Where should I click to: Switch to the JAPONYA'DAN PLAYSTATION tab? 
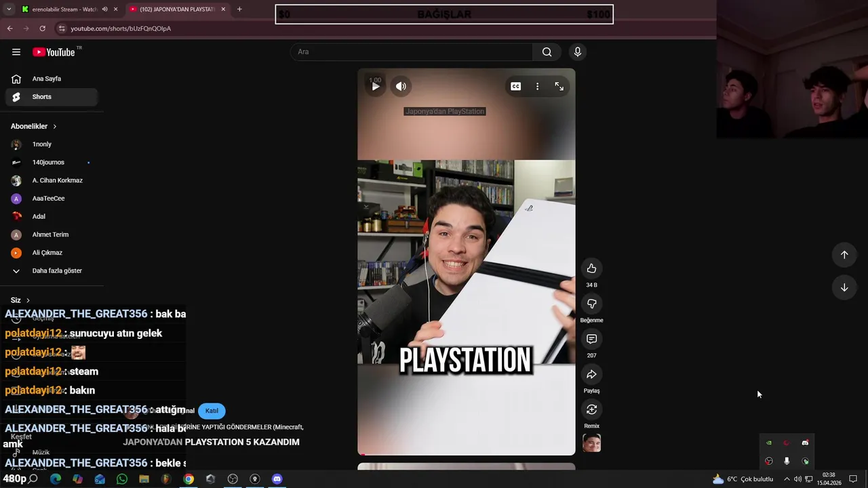(177, 9)
